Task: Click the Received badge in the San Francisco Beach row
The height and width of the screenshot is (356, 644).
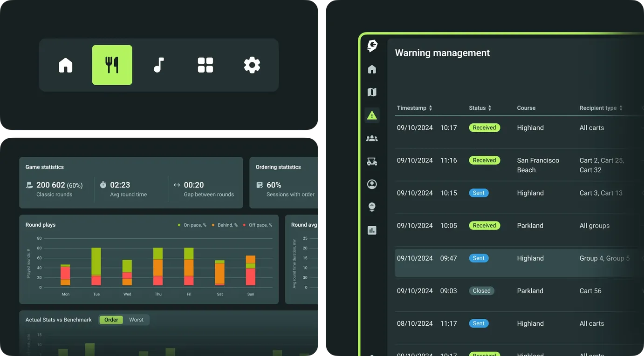Action: click(x=485, y=160)
